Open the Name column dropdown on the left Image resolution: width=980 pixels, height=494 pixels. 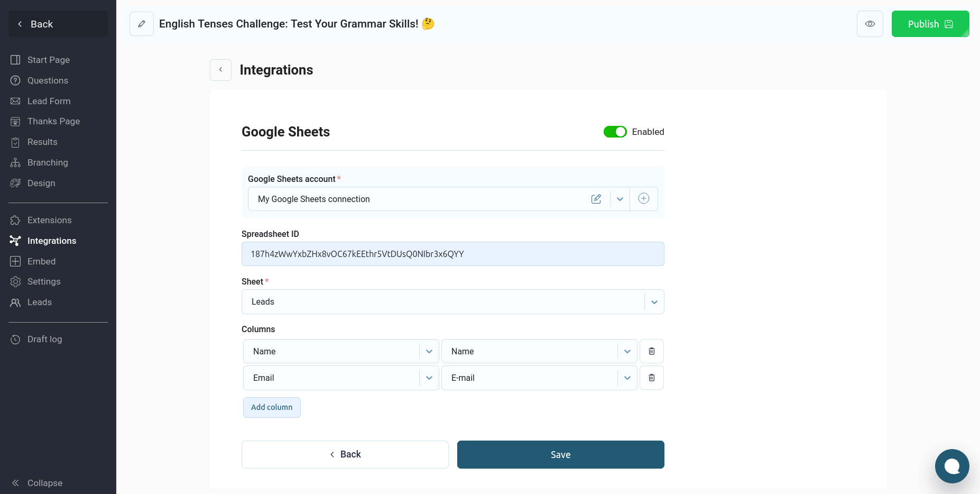click(x=429, y=351)
